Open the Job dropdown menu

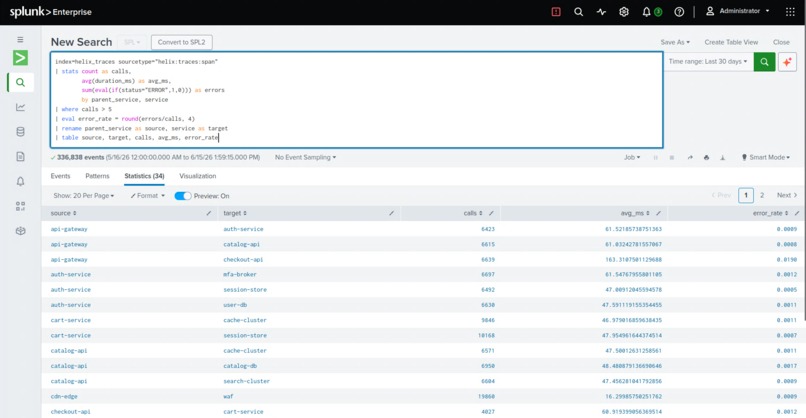click(x=632, y=157)
